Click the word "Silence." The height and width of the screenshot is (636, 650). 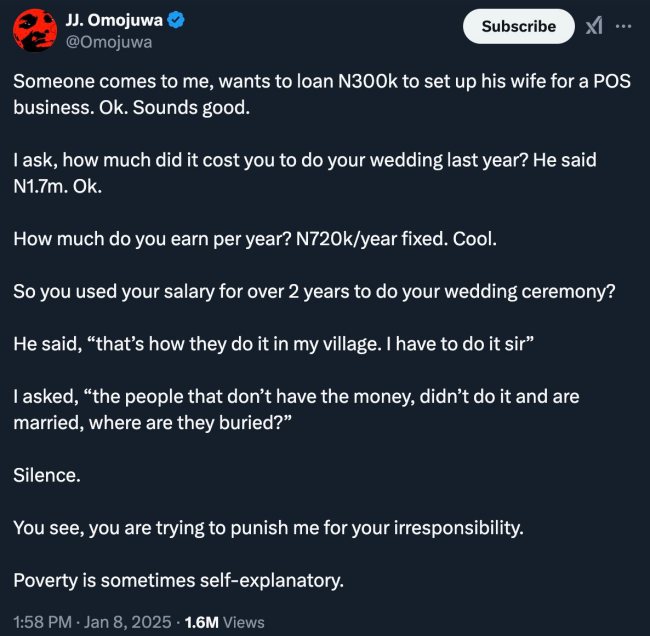click(48, 475)
